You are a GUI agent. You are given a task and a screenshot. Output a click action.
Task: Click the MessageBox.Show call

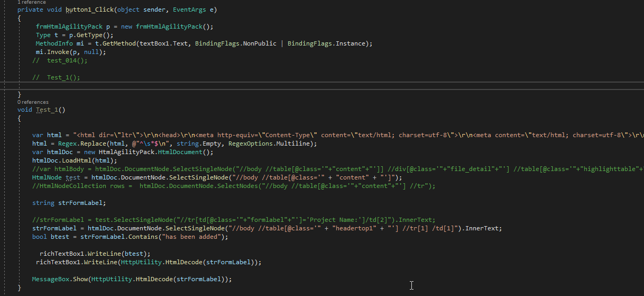coord(60,279)
